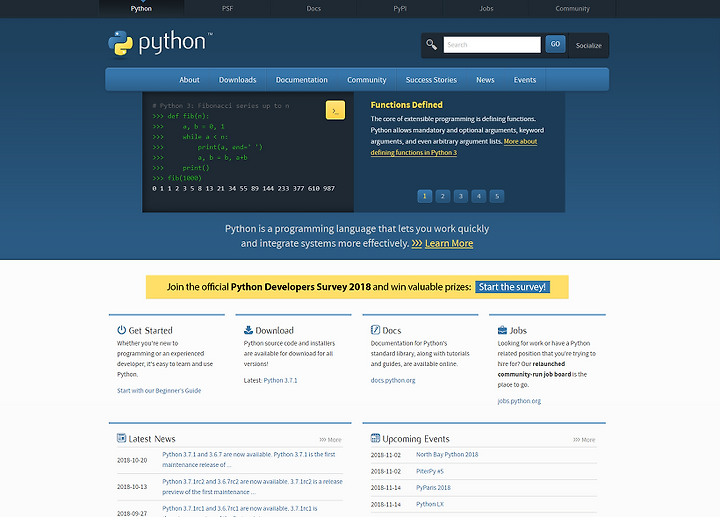Switch to the Python top tab
Viewport: 720px width, 517px height.
coord(141,9)
